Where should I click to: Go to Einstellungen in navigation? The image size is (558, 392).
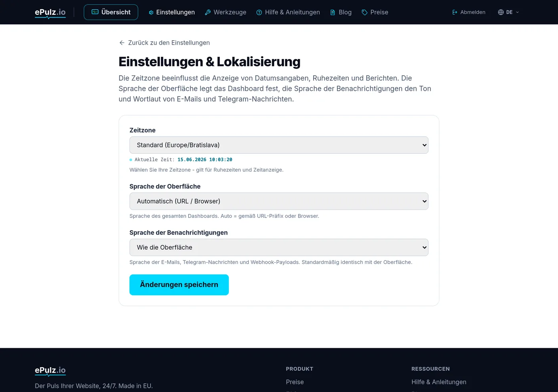click(x=172, y=12)
